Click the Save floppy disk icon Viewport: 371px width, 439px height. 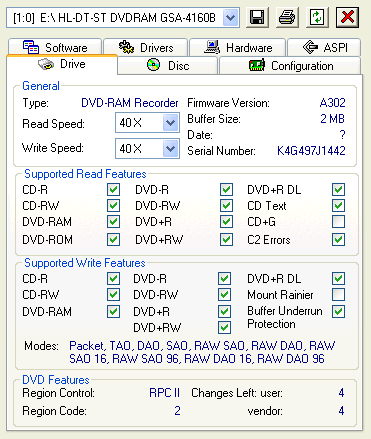click(x=257, y=17)
